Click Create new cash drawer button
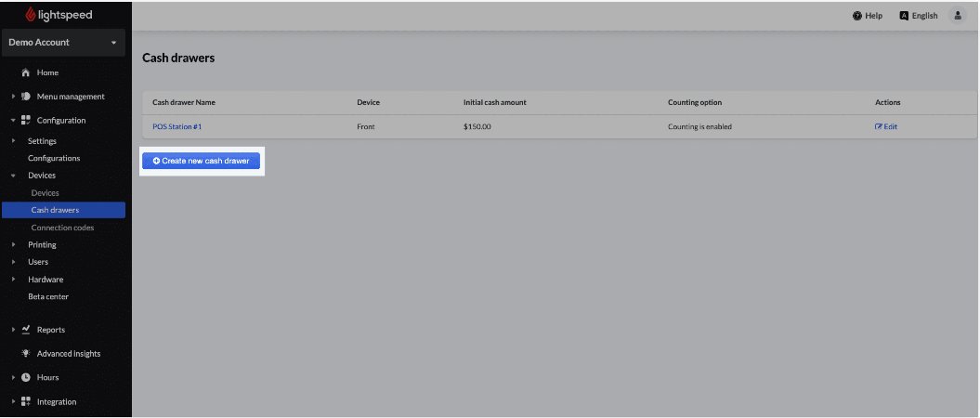980x418 pixels. 201,162
